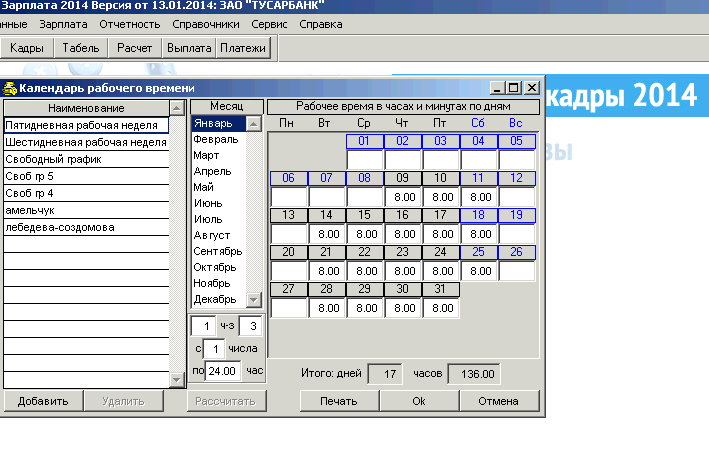709x454 pixels.
Task: Click the day 18 Saturday header cell
Action: 479,215
